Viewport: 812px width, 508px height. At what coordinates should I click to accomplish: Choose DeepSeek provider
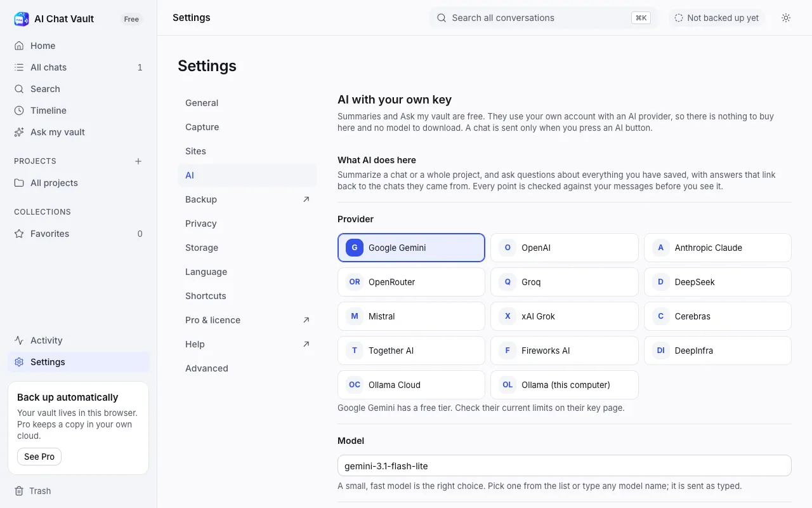pos(717,282)
